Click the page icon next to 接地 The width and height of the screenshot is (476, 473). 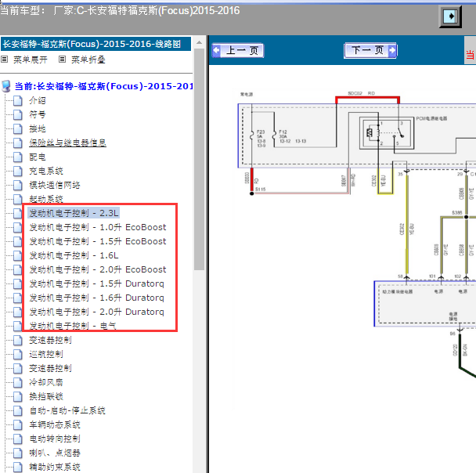(x=18, y=128)
